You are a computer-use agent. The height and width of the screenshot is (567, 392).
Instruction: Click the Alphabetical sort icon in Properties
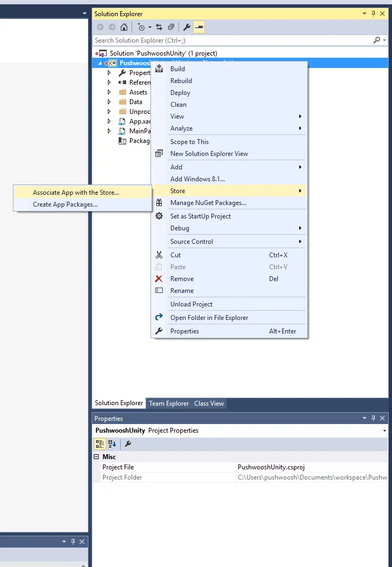point(112,444)
